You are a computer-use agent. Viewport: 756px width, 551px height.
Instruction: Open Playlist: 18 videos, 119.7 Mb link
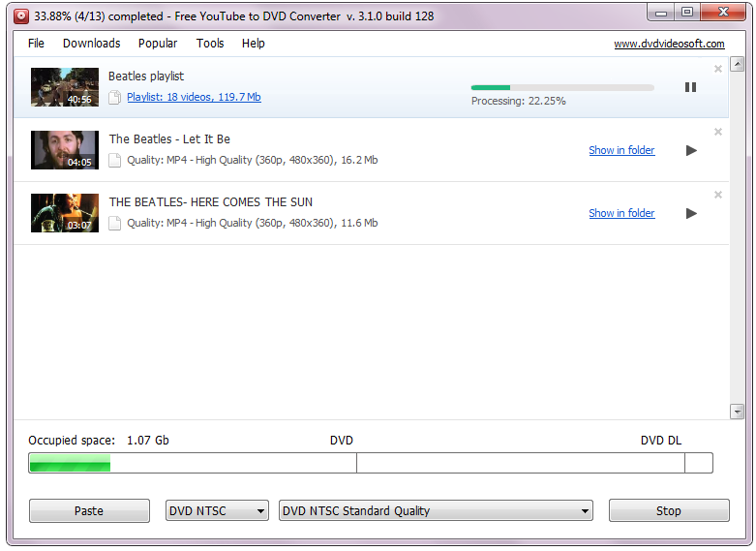[194, 97]
